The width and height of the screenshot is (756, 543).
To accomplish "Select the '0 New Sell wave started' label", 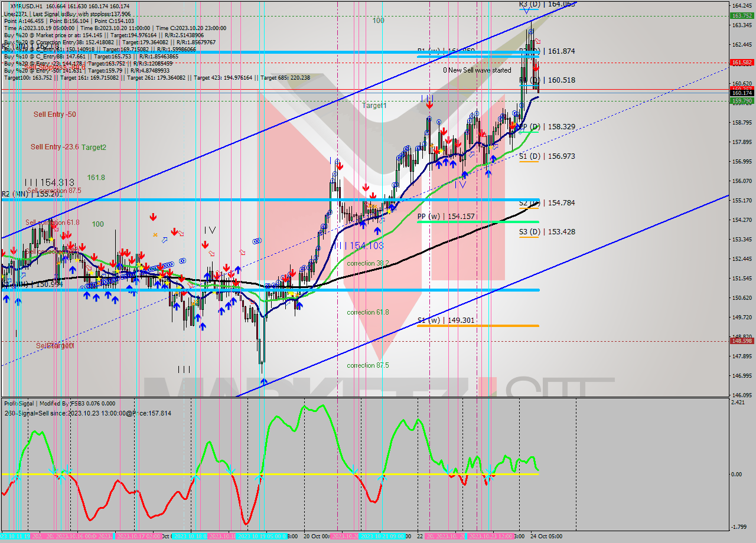I will [477, 70].
